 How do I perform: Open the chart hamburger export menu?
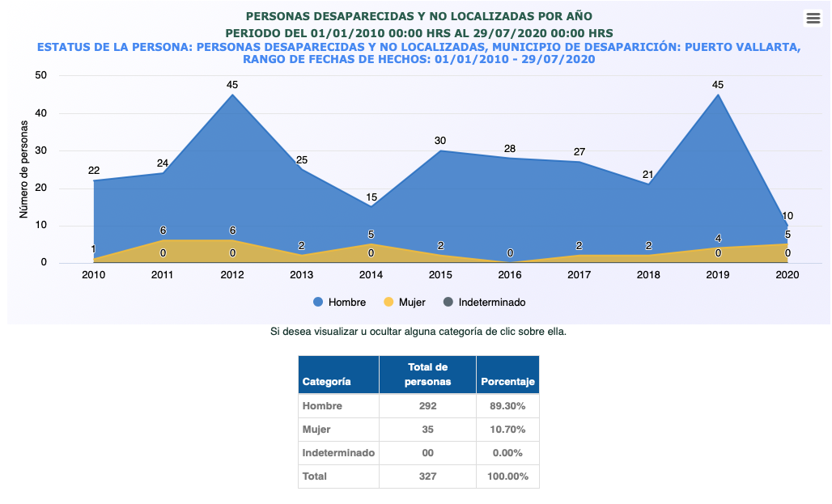[813, 19]
